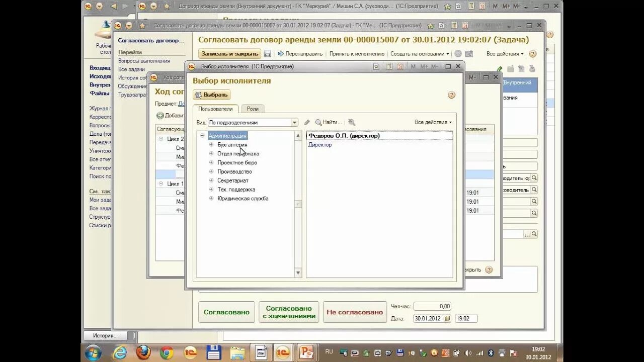
Task: Open the 1C main menu dropdown in task window
Action: 129,25
